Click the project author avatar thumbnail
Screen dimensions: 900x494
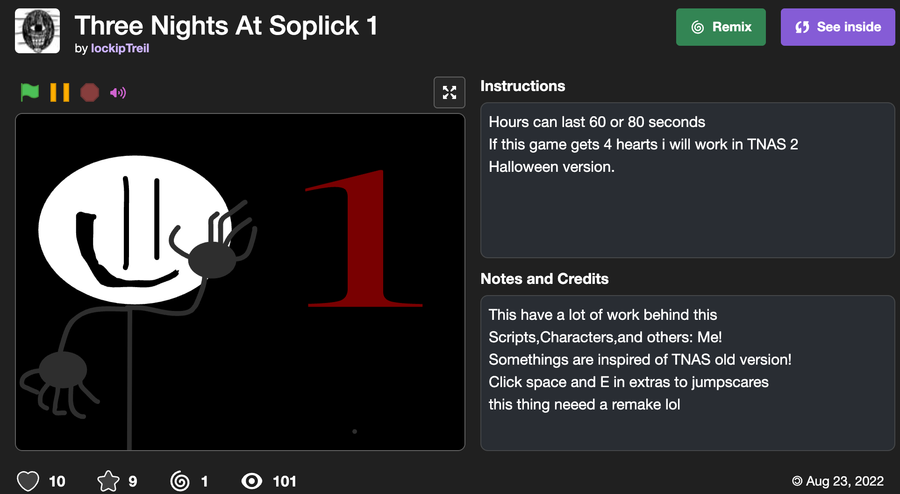[37, 31]
